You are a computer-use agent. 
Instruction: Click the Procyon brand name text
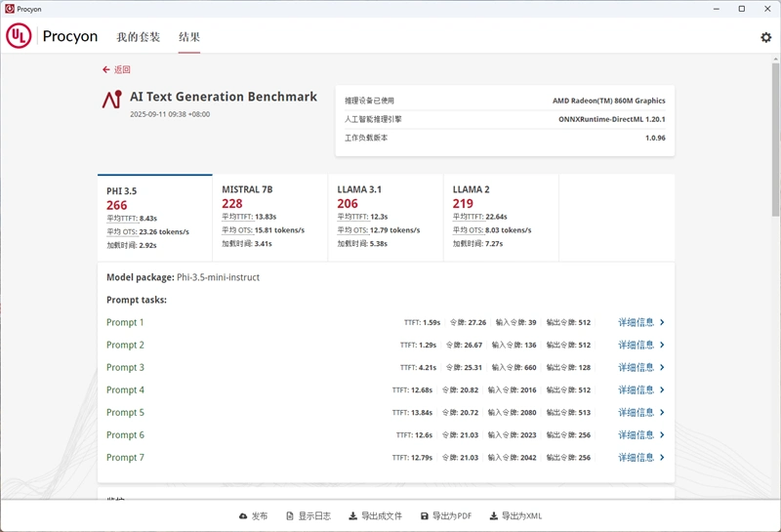[70, 36]
